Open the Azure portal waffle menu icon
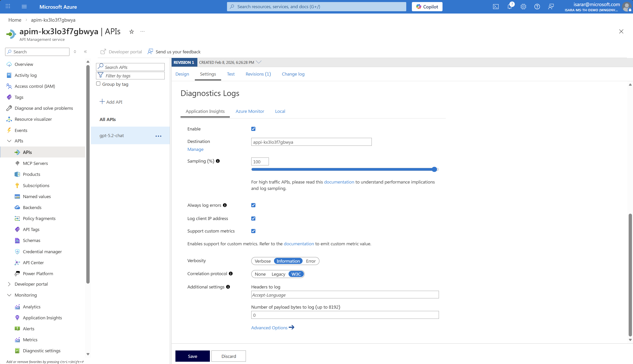The width and height of the screenshot is (633, 364). tap(8, 6)
